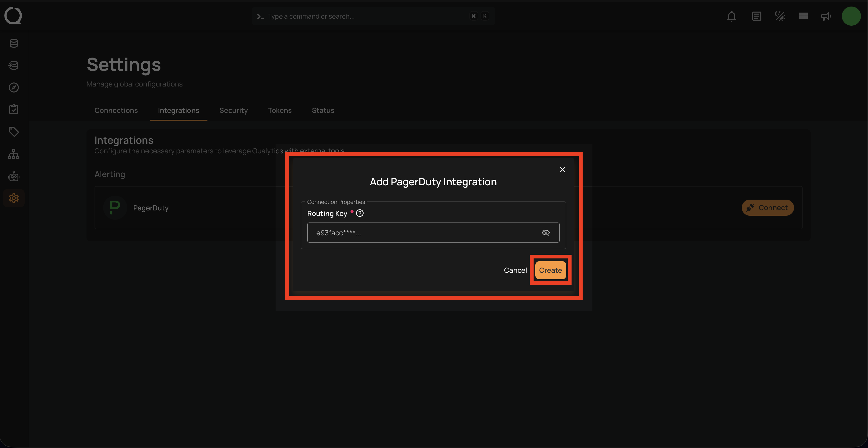Open the robot agent icon in sidebar
This screenshot has width=868, height=448.
[x=14, y=176]
